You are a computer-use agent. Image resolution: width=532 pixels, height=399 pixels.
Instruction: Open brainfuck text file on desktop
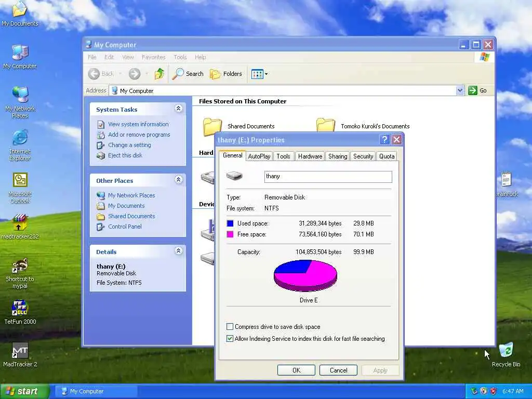click(507, 184)
